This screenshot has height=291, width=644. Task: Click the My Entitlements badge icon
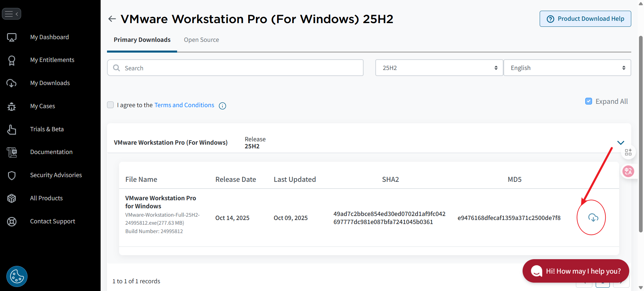(12, 60)
